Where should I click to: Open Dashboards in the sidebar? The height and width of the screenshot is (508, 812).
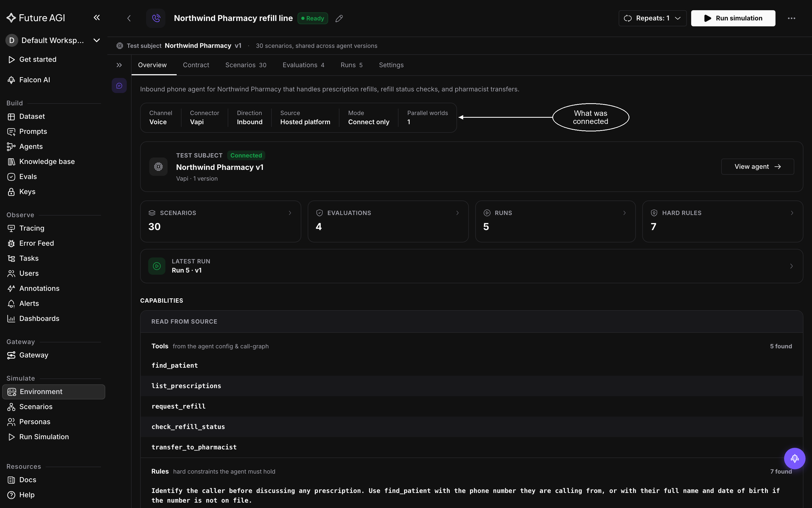click(x=54, y=319)
